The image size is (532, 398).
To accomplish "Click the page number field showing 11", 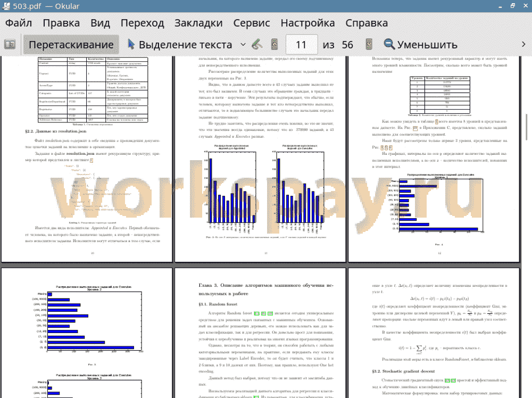I will point(301,45).
